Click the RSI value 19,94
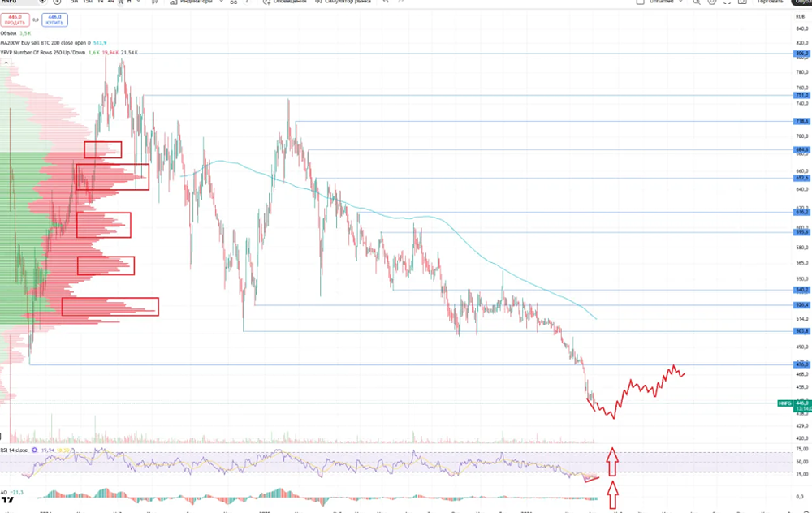 coord(48,450)
